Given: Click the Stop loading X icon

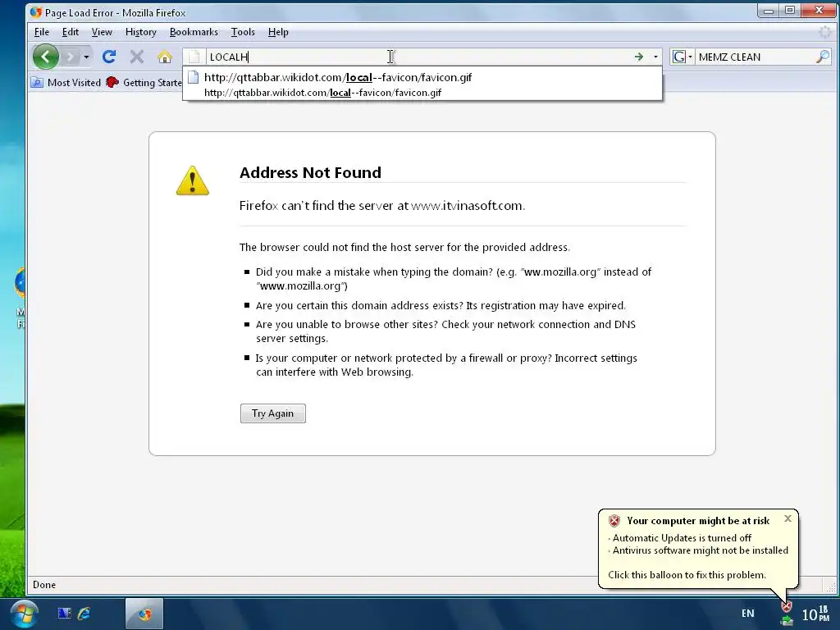Looking at the screenshot, I should click(x=137, y=57).
